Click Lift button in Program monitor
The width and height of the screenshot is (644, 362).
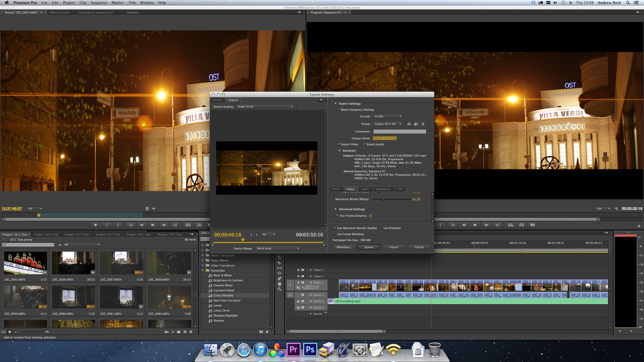click(511, 225)
